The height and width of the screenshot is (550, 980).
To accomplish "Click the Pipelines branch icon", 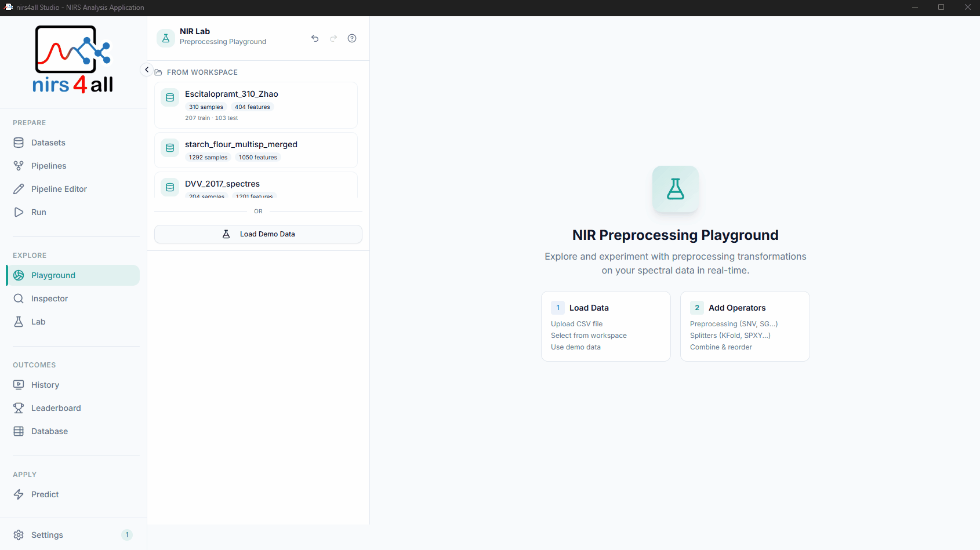I will click(x=19, y=166).
